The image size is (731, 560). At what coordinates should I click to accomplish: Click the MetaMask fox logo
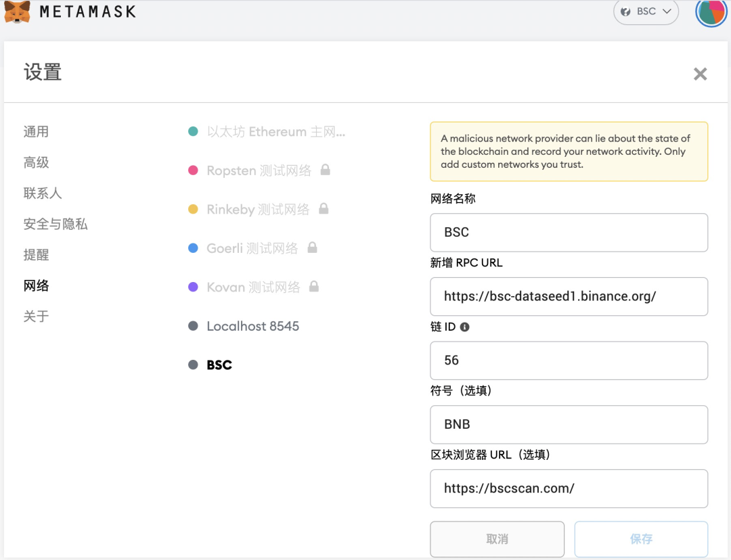(17, 11)
